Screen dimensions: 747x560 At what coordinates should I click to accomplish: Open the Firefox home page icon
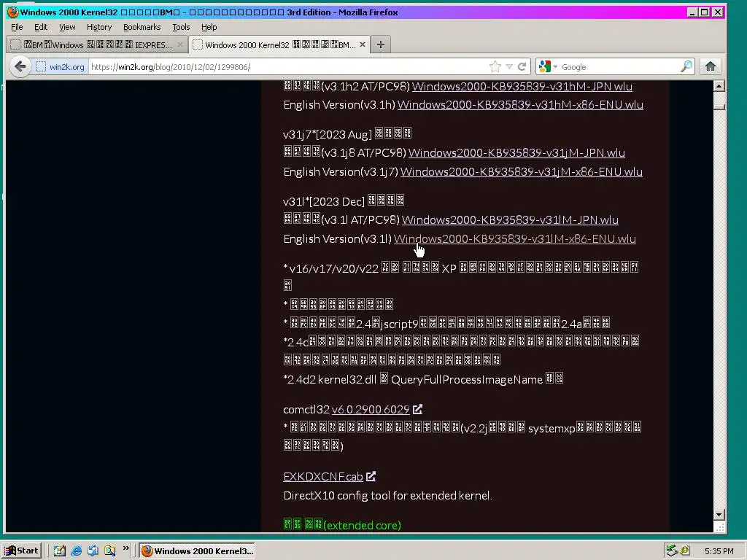click(x=711, y=66)
